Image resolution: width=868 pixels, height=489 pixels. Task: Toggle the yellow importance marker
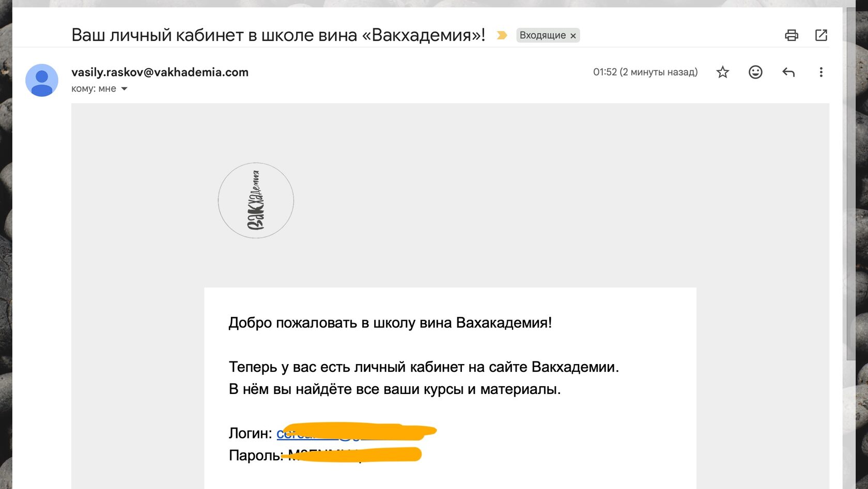pyautogui.click(x=501, y=35)
